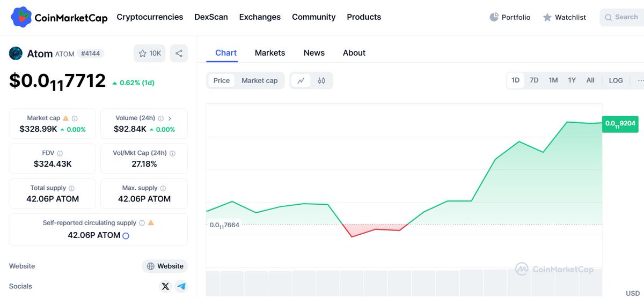The height and width of the screenshot is (298, 644).
Task: Click the #4144 rank badge
Action: (x=91, y=53)
